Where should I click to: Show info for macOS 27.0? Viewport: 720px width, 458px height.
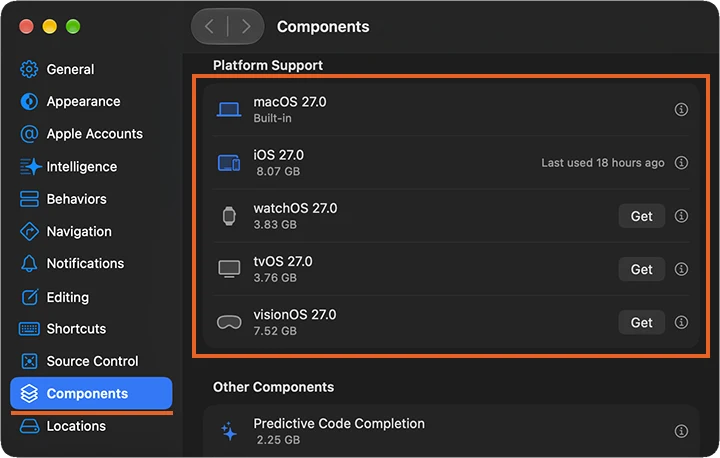(x=681, y=109)
